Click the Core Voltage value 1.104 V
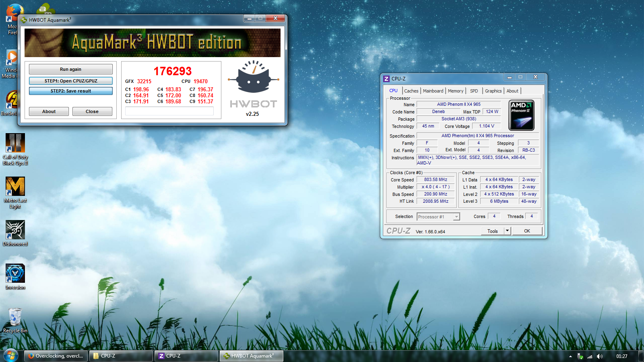Image resolution: width=644 pixels, height=362 pixels. tap(487, 126)
